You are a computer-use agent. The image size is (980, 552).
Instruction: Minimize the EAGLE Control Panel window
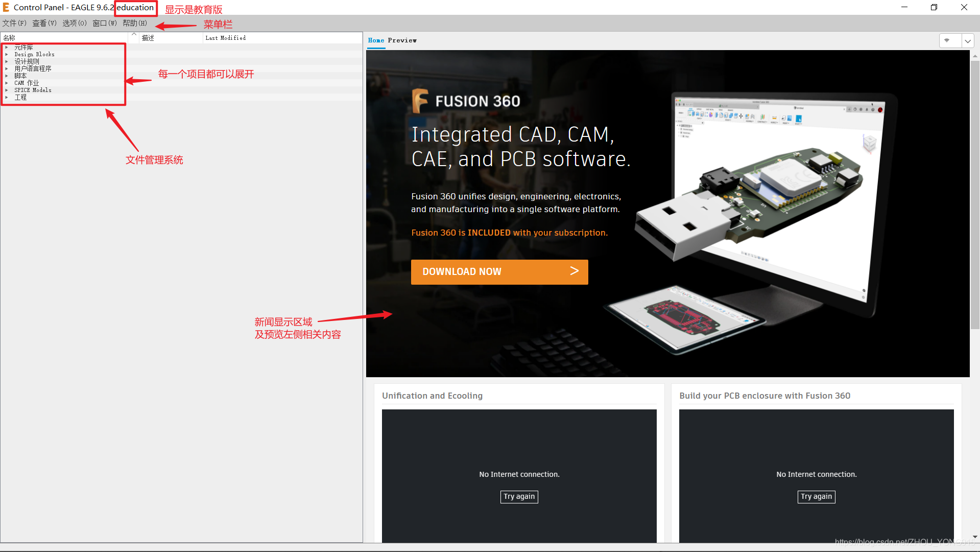point(904,7)
